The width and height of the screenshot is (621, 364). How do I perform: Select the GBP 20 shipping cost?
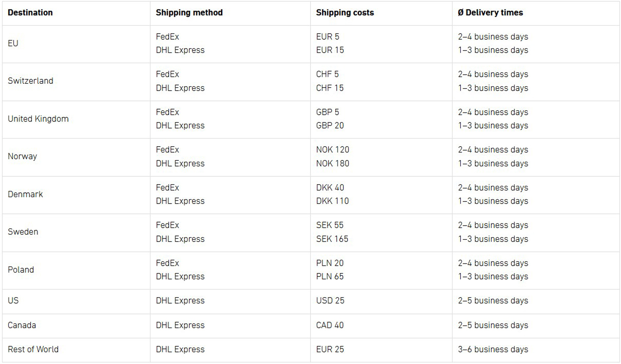click(x=329, y=126)
